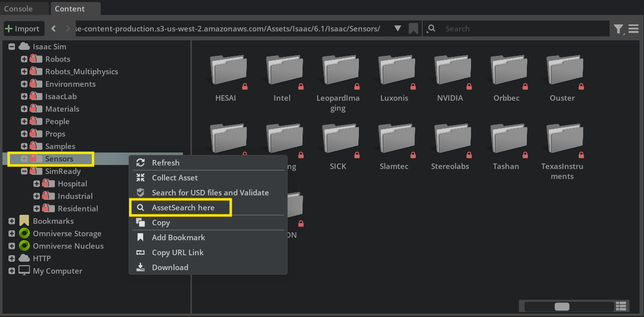
Task: Open the Stereolabs folder thumbnail
Action: (x=453, y=140)
